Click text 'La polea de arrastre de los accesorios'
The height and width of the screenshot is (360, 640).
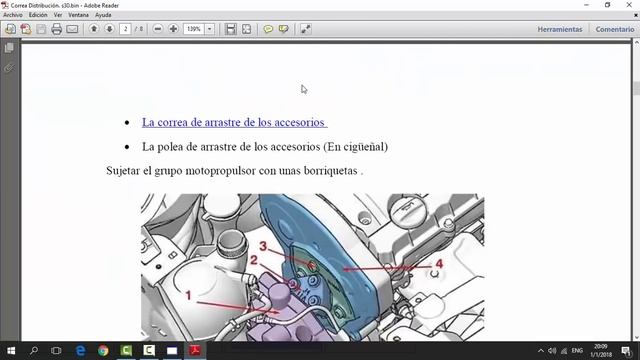(x=231, y=147)
